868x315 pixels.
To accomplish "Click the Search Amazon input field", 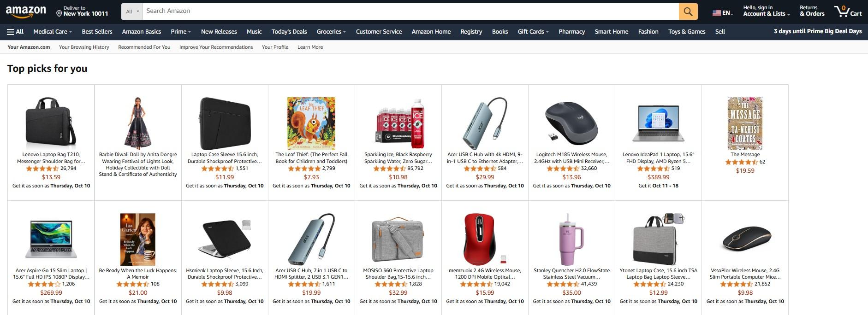I will pos(410,12).
